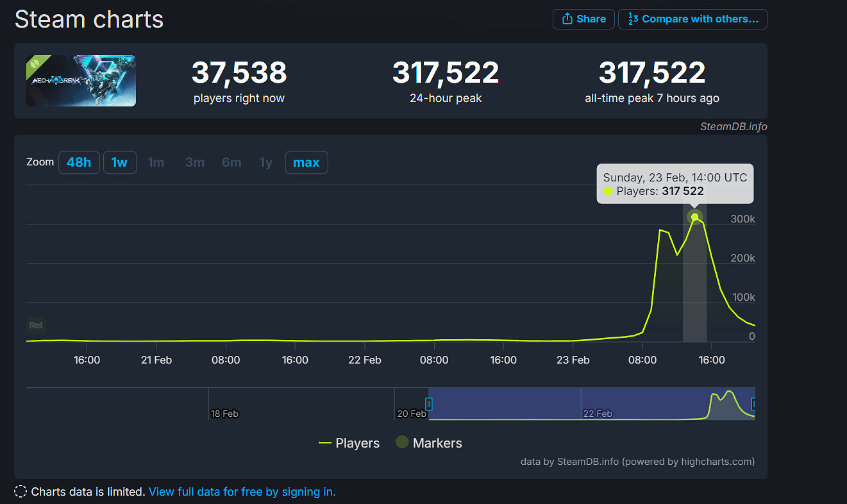847x504 pixels.
Task: Toggle the Markers series in legend
Action: click(428, 443)
